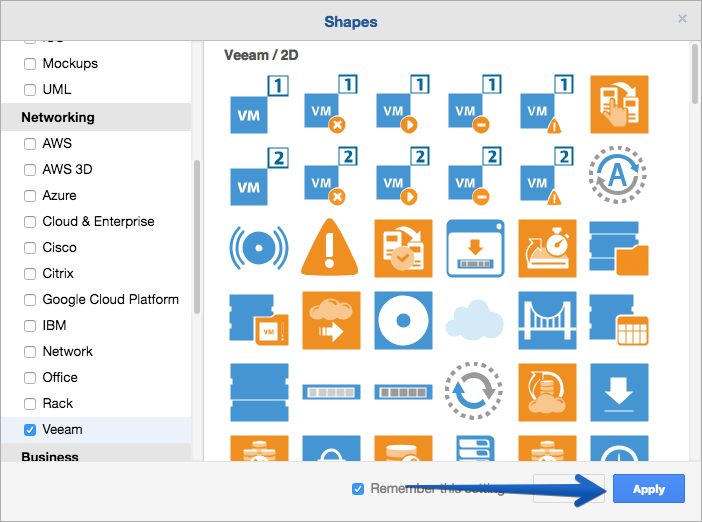
Task: Toggle Remember this setting checkbox
Action: click(x=358, y=489)
